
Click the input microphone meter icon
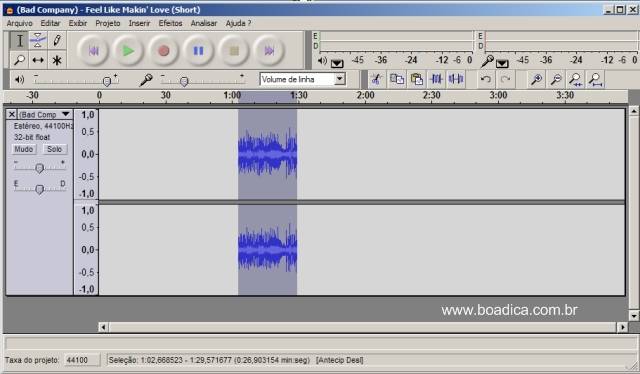pyautogui.click(x=487, y=61)
